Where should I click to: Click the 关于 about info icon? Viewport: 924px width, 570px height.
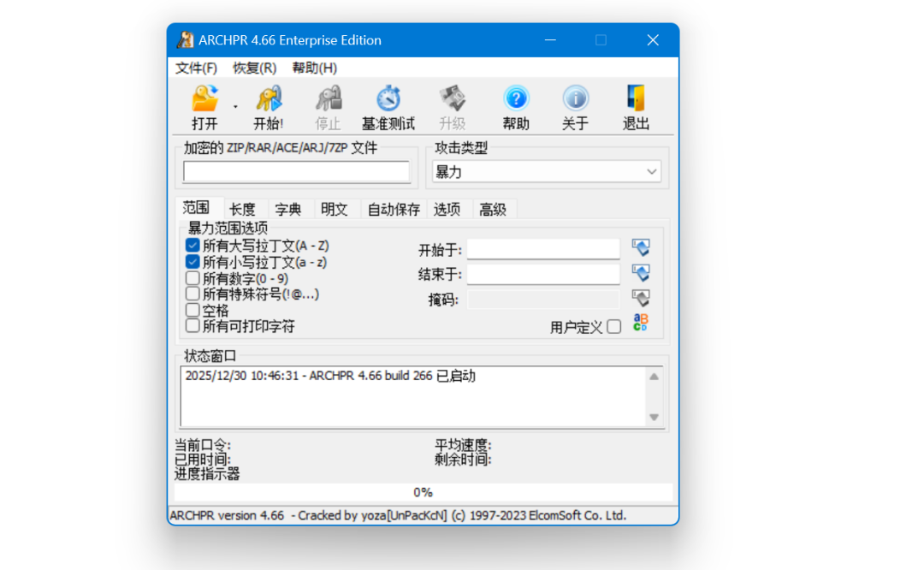575,99
